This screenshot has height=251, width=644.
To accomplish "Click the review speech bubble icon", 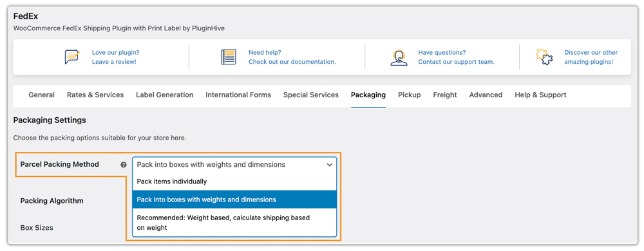I will pyautogui.click(x=72, y=57).
